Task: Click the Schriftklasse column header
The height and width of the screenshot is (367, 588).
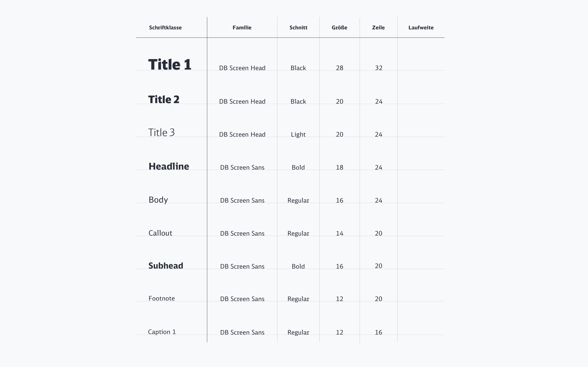Action: [165, 28]
